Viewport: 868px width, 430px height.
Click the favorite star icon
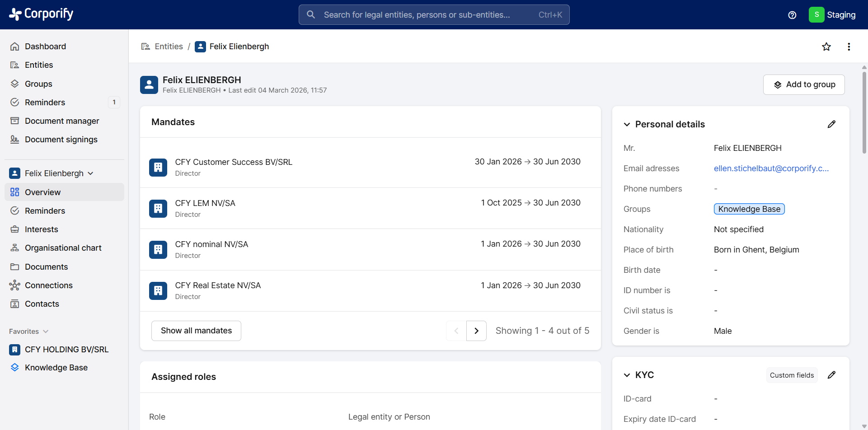(826, 47)
